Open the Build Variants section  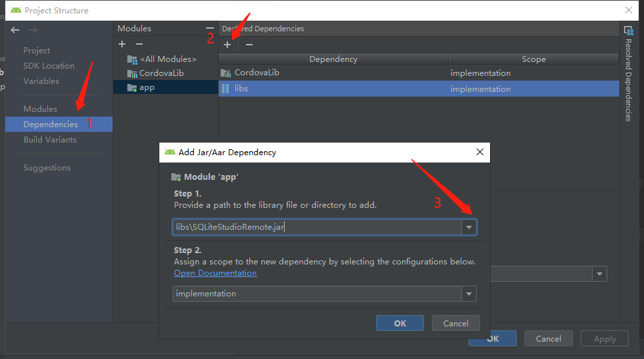pyautogui.click(x=50, y=139)
